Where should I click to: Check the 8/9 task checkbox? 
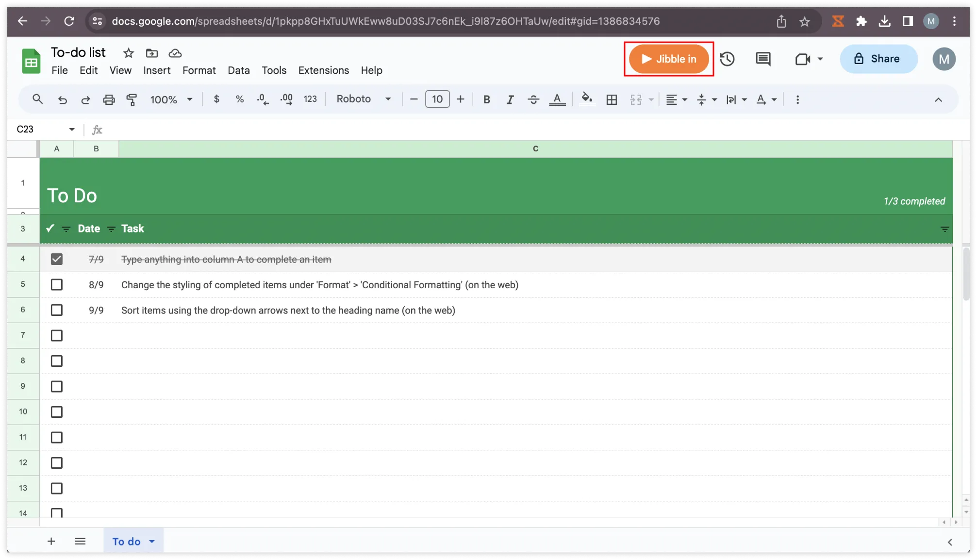[x=57, y=285]
